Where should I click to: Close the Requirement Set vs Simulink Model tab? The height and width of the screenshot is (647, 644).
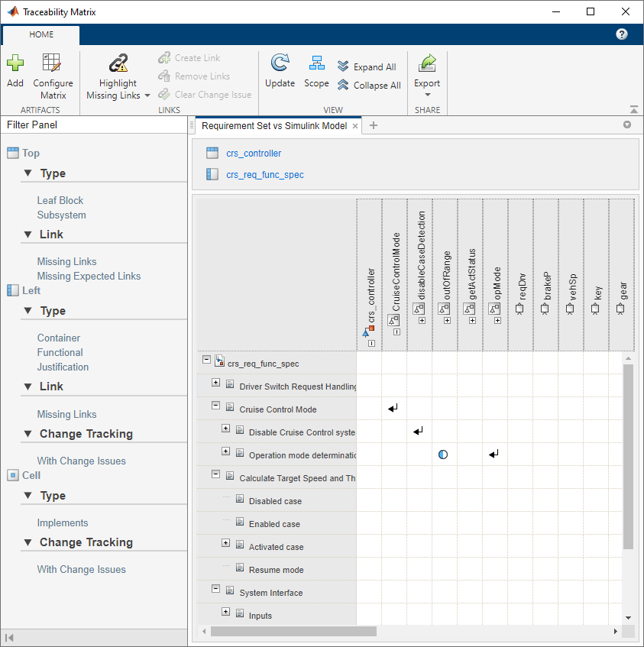pos(354,126)
